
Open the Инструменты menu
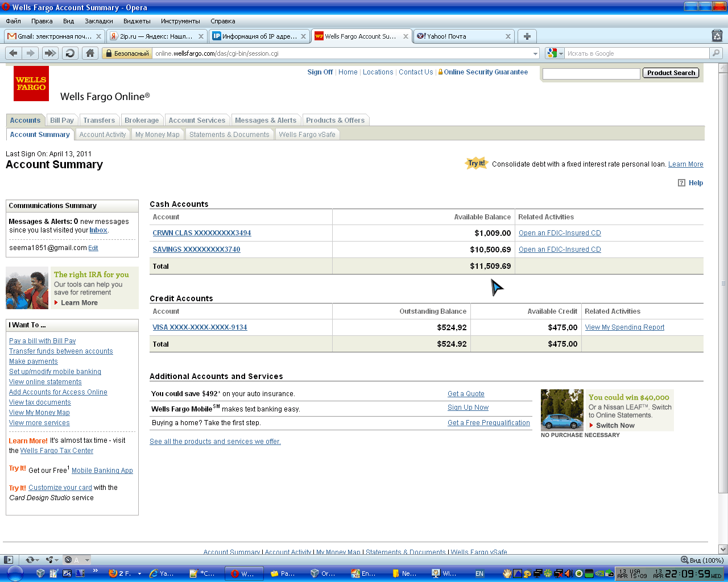click(180, 21)
